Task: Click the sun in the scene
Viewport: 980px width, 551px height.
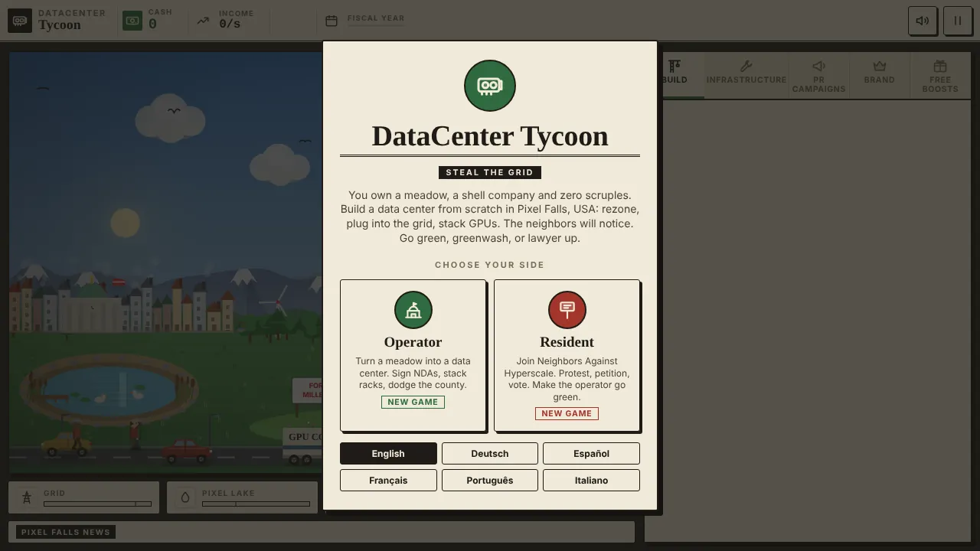Action: tap(126, 223)
